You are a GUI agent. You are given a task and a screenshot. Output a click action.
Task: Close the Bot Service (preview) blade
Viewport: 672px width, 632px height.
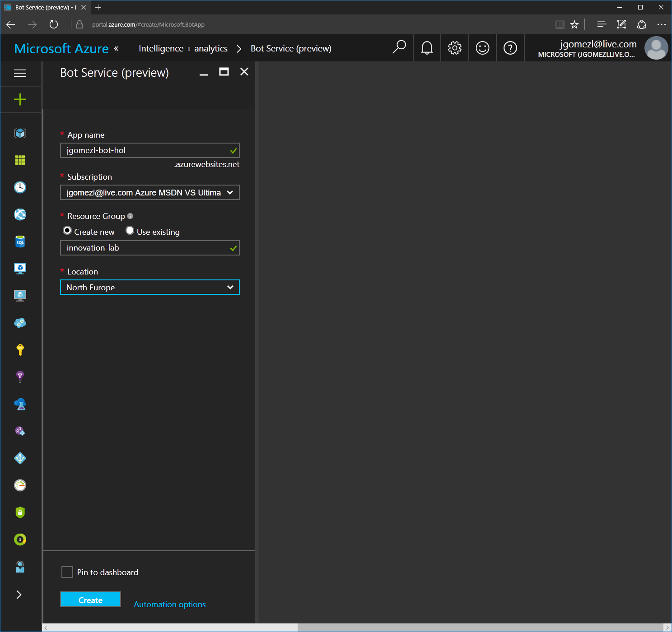(x=244, y=72)
